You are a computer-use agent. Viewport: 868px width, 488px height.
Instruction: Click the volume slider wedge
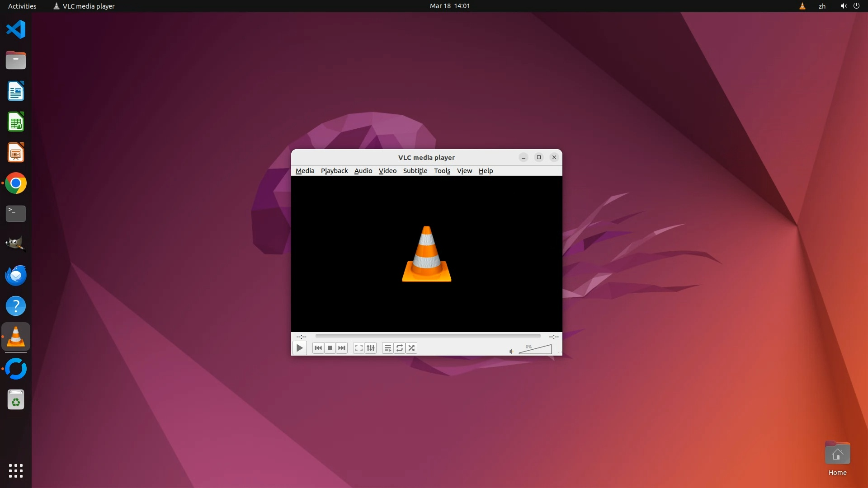pos(538,350)
